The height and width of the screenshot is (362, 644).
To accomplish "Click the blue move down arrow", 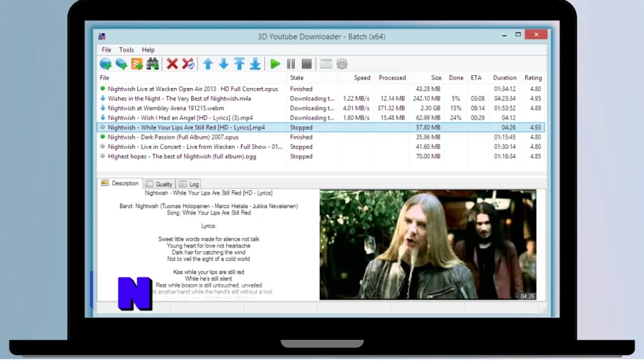I will click(223, 64).
